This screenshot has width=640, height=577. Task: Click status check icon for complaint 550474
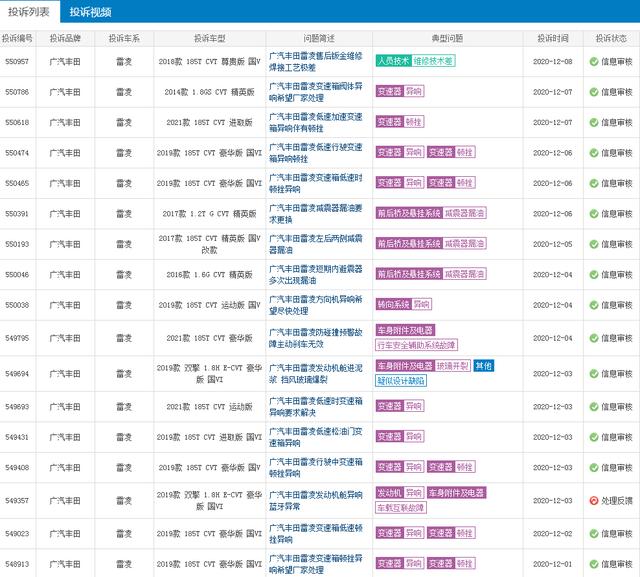coord(594,153)
